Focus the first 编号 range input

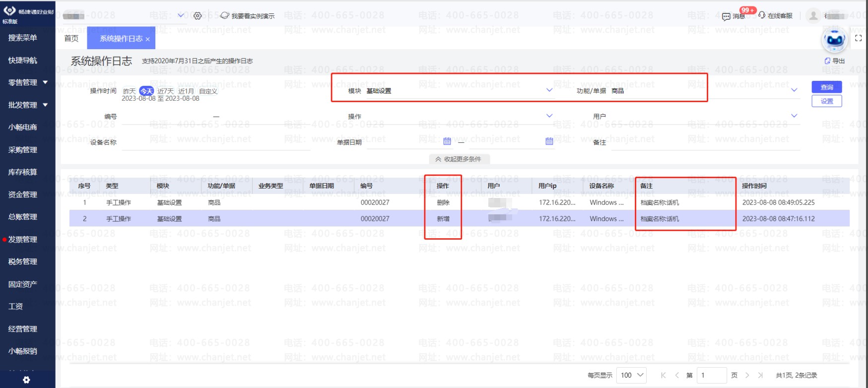click(166, 117)
